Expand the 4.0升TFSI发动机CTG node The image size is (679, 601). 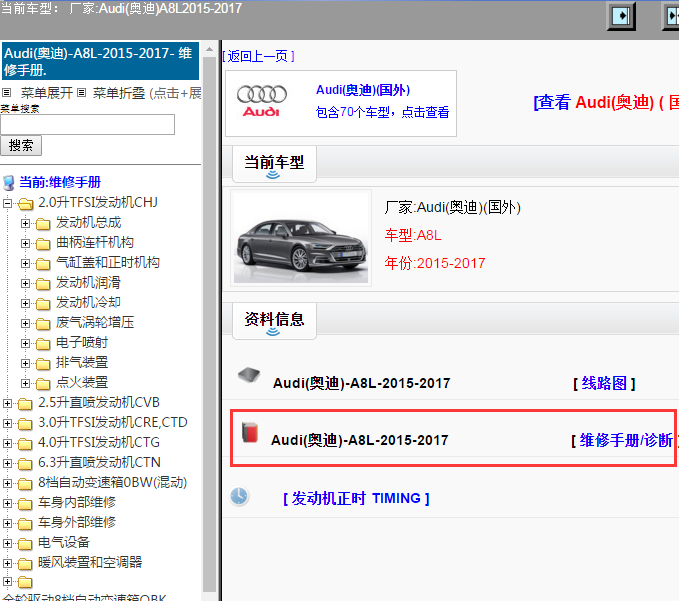[7, 443]
